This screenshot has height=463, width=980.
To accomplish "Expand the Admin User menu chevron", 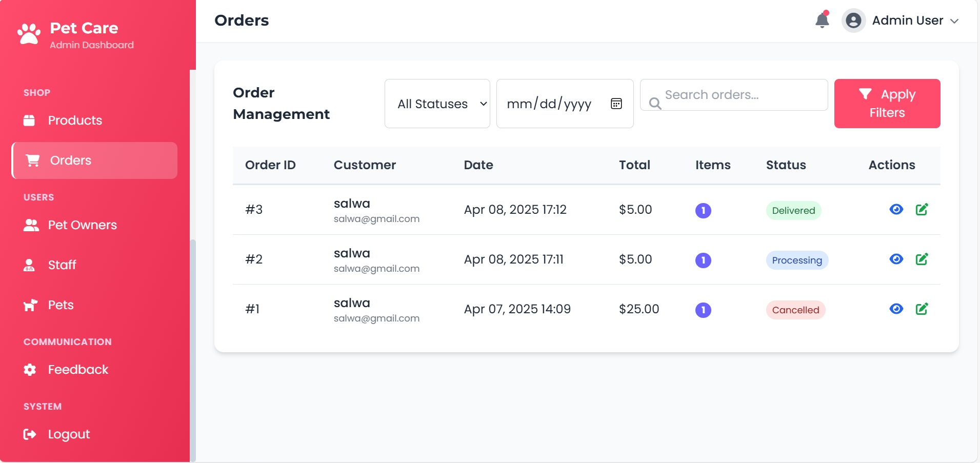I will [x=954, y=21].
